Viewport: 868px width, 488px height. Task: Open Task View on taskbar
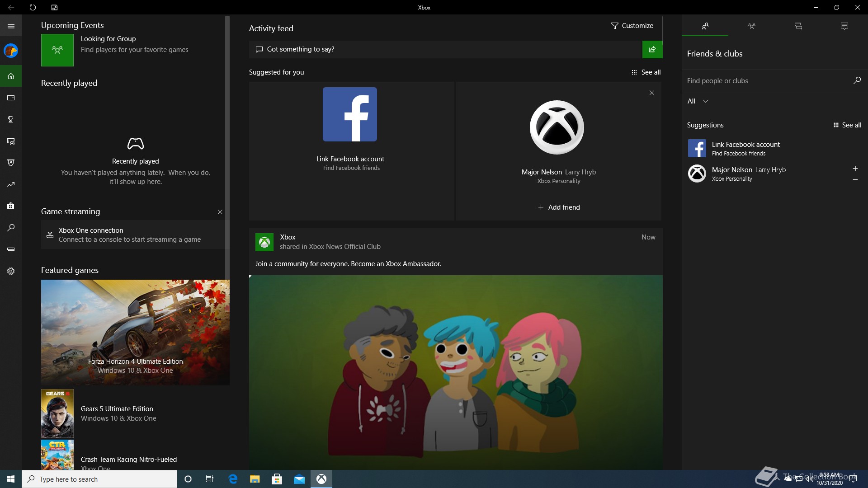[x=210, y=479]
